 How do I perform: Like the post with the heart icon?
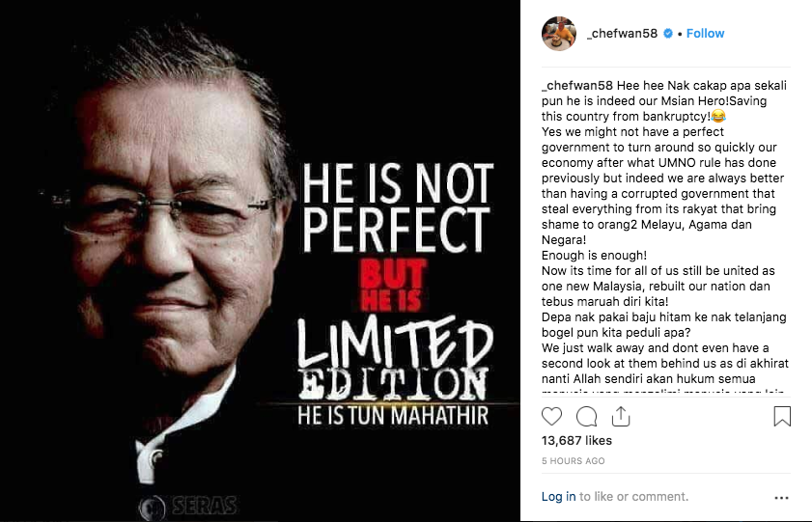click(x=551, y=417)
